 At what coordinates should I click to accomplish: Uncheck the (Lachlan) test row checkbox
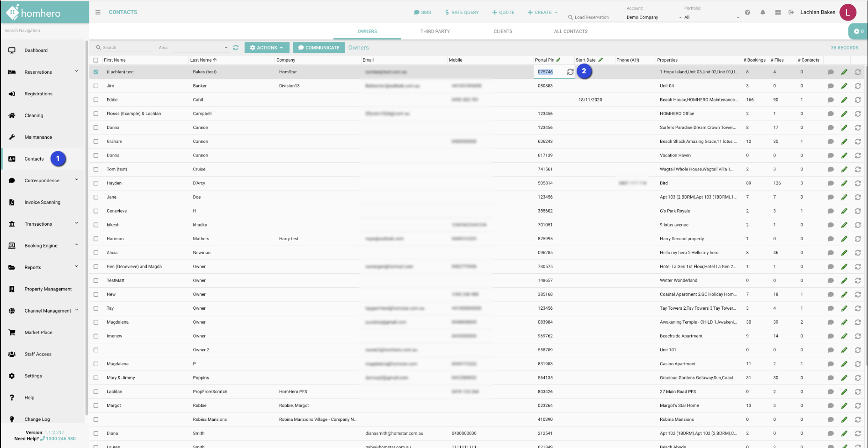tap(96, 72)
